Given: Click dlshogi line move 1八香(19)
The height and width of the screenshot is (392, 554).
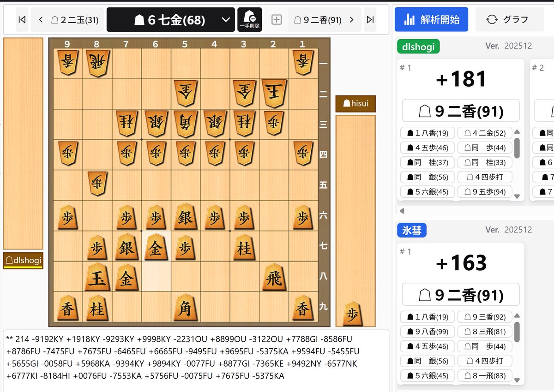Looking at the screenshot, I should (x=428, y=133).
